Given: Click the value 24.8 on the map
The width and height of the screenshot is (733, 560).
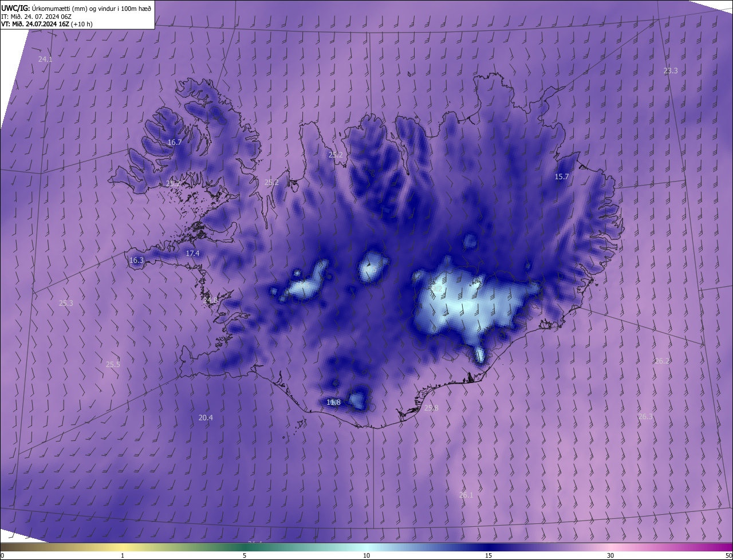Looking at the screenshot, I should click(211, 301).
